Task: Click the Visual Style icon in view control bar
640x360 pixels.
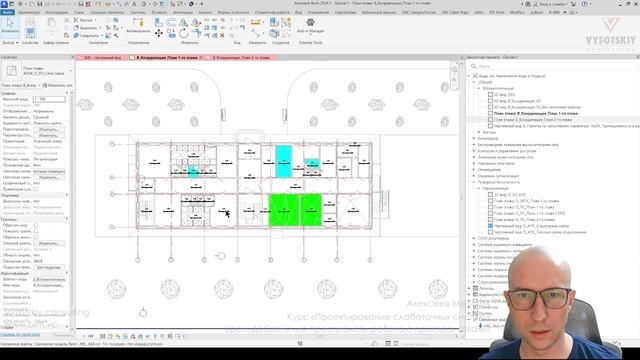Action: [x=110, y=336]
